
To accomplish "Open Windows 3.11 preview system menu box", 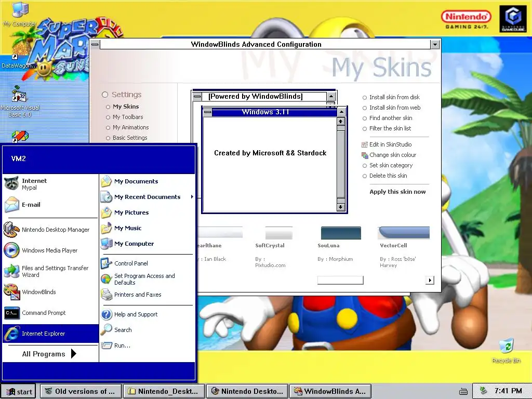I will [x=208, y=112].
